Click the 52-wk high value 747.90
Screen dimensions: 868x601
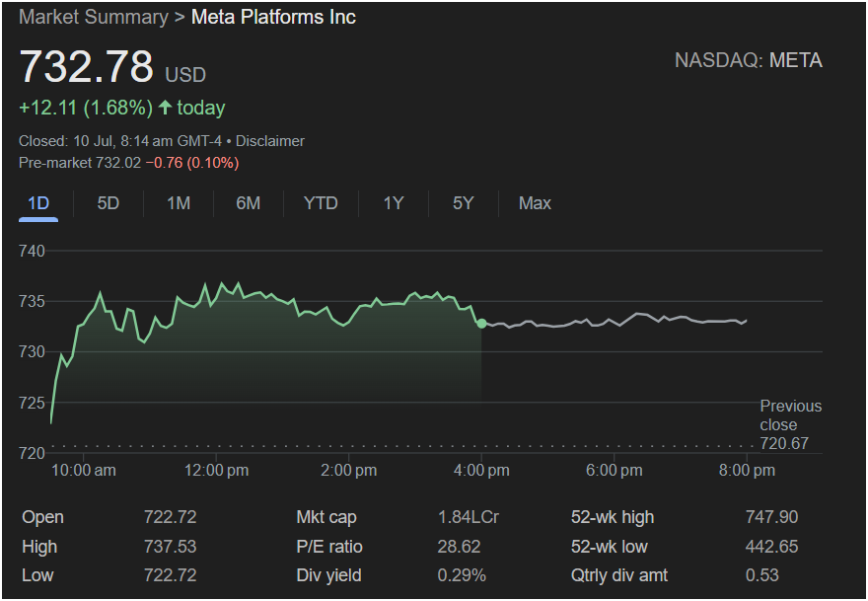coord(771,517)
